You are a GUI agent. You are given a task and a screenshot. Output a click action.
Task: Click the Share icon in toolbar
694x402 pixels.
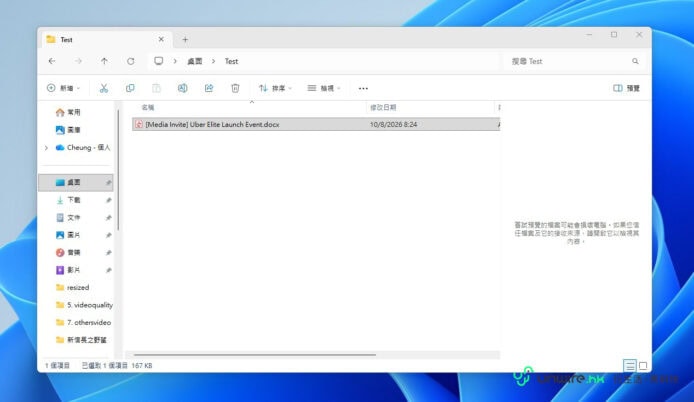pyautogui.click(x=209, y=88)
